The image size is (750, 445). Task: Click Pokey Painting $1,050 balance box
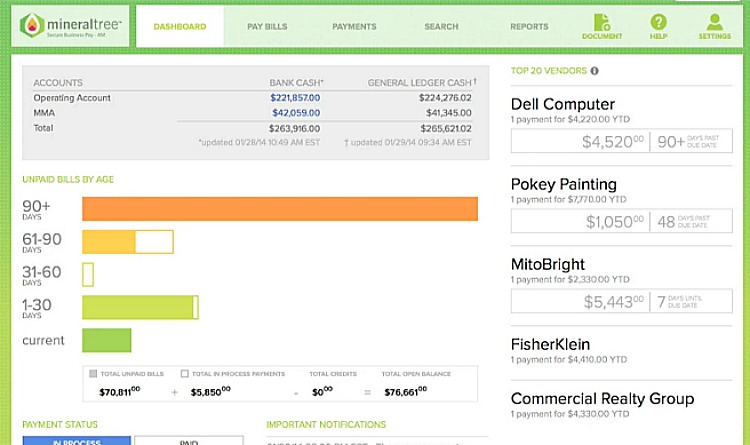point(621,221)
